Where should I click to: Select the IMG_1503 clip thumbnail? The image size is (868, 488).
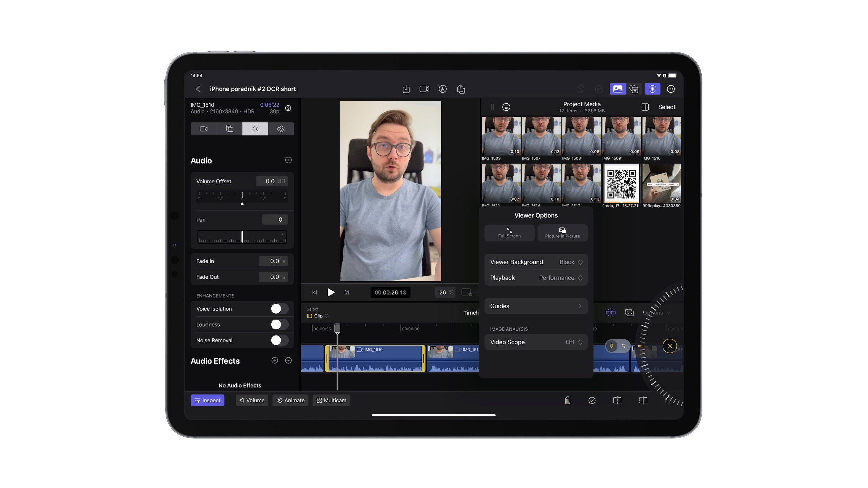[501, 136]
